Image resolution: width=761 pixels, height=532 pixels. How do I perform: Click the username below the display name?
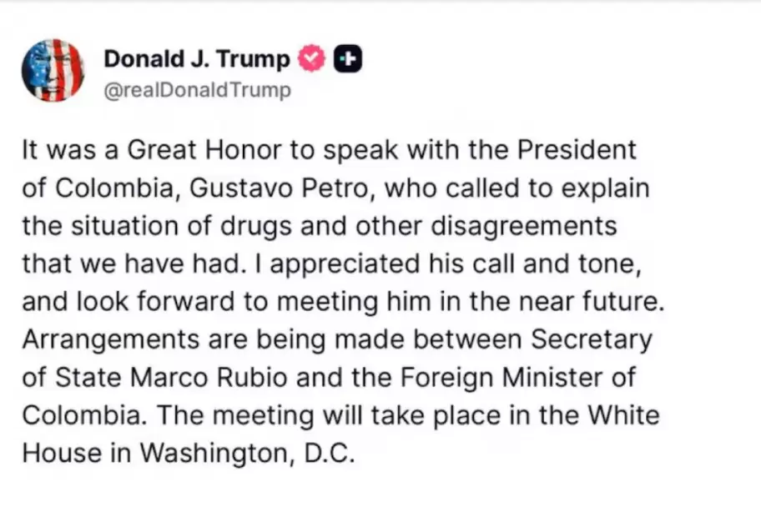click(196, 90)
